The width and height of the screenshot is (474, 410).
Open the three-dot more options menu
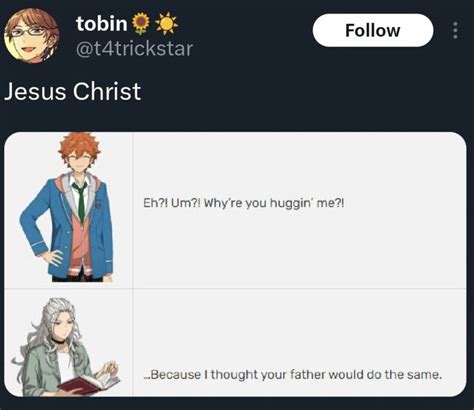(455, 30)
